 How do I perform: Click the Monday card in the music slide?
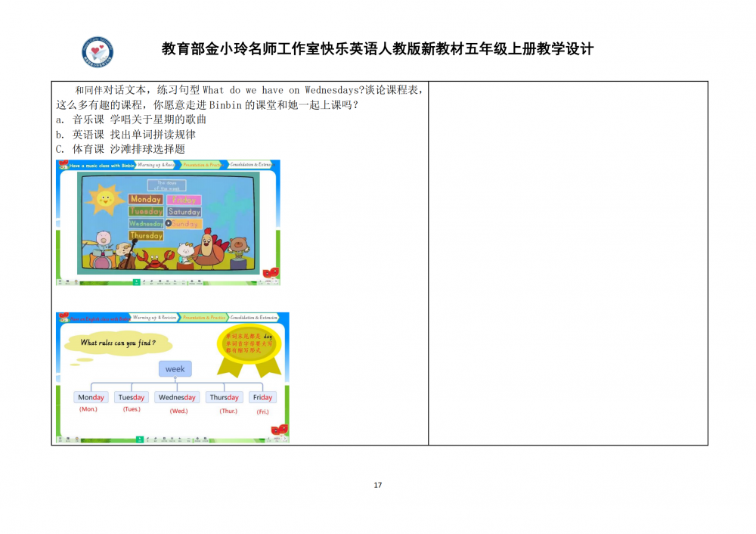coord(145,199)
